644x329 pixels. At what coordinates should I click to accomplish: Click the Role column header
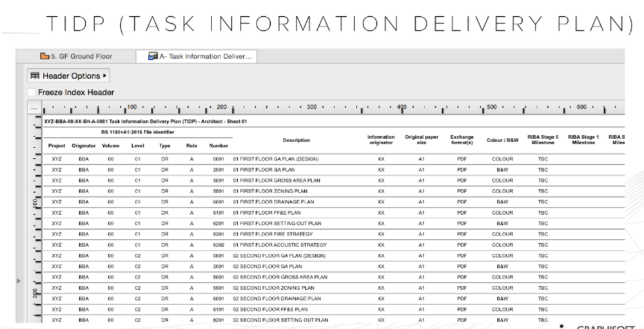pos(191,146)
